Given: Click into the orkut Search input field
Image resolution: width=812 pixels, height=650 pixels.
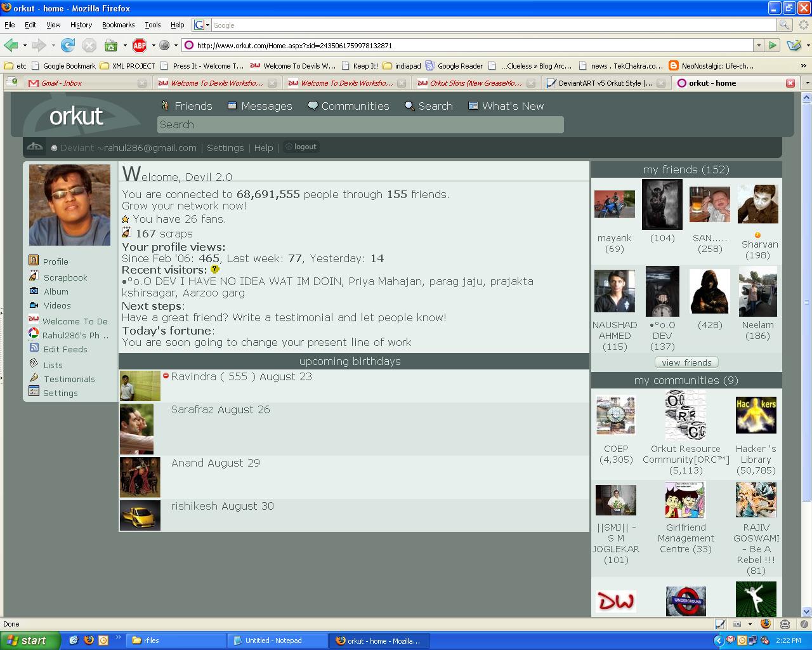Looking at the screenshot, I should (360, 124).
